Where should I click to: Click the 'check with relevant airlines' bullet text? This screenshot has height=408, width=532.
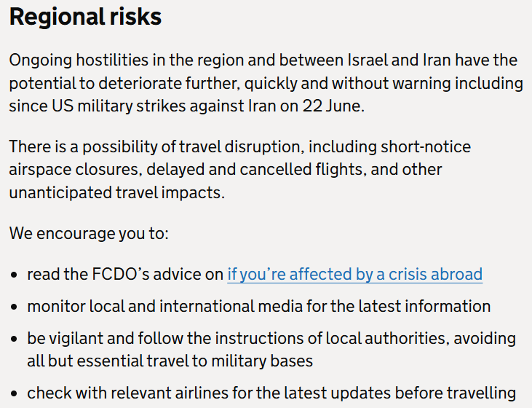(271, 393)
